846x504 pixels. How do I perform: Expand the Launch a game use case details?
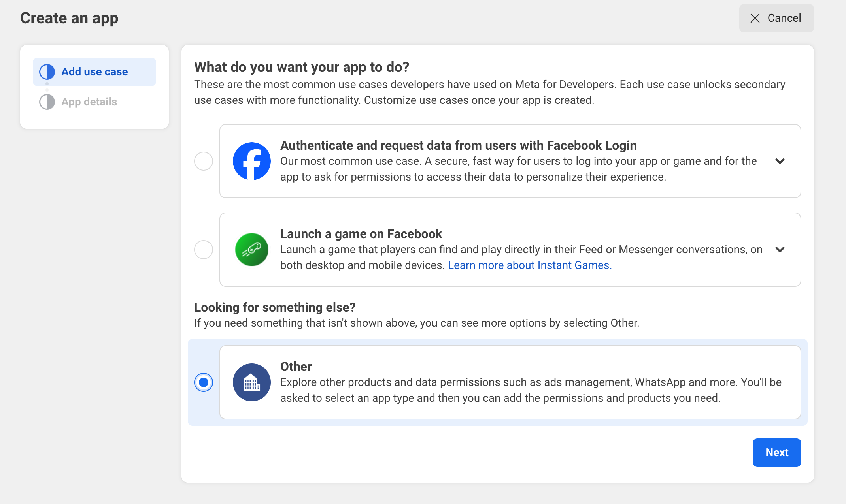tap(781, 249)
